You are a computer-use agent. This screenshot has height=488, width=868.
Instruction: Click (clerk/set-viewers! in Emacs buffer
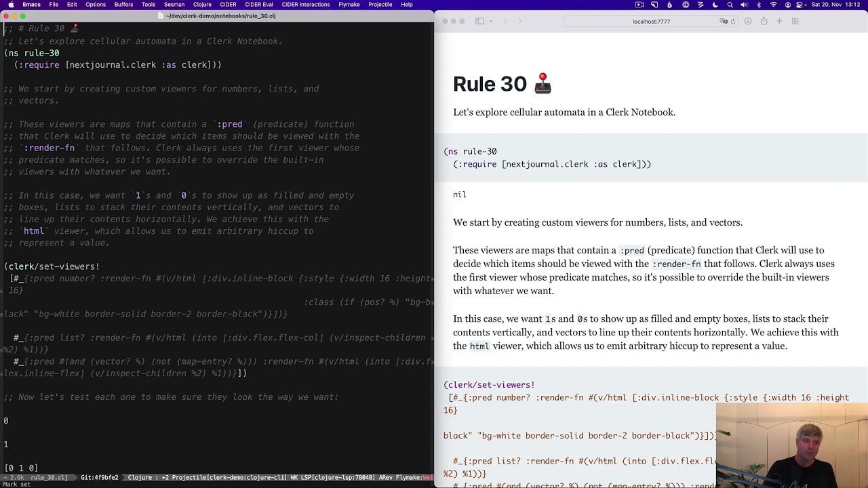point(52,266)
